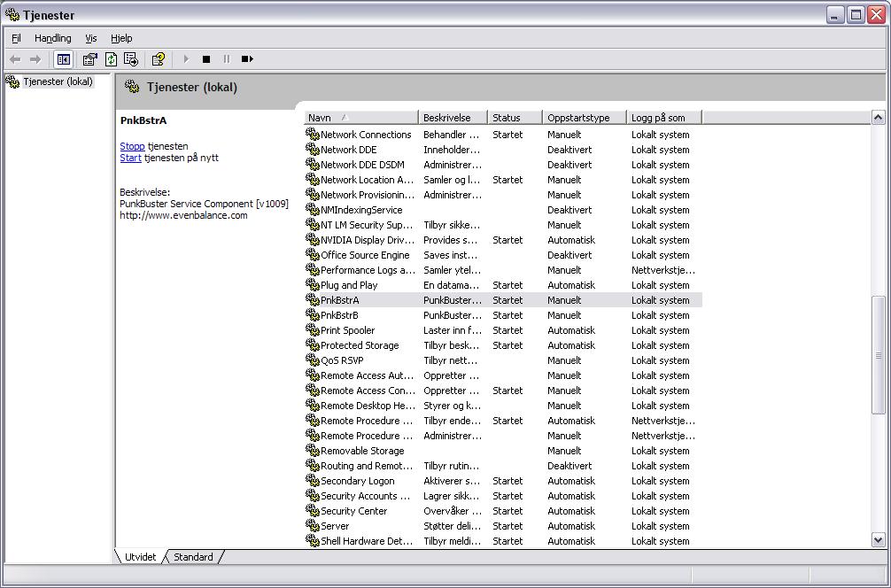Viewport: 891px width, 588px height.
Task: Select the Print Spooler service gear icon
Action: [312, 330]
